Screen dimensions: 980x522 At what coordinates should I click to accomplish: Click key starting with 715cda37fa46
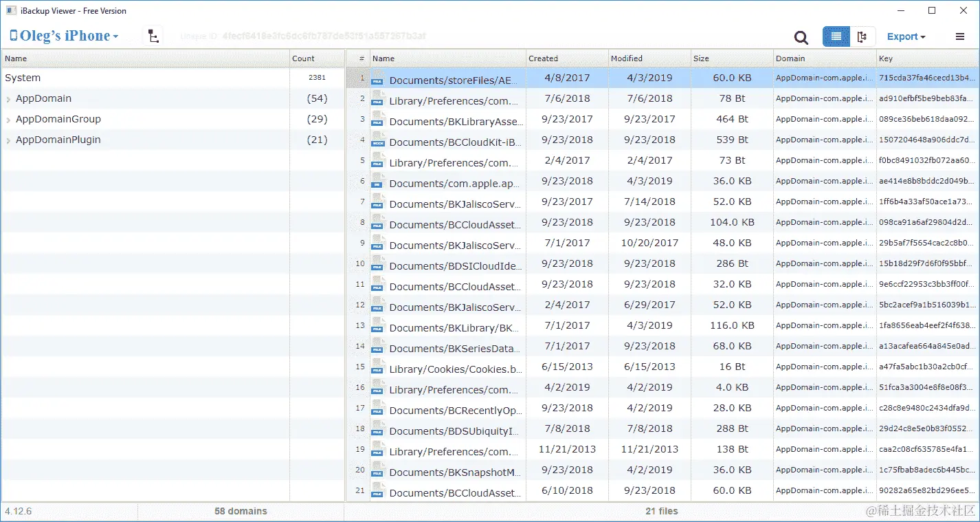927,78
